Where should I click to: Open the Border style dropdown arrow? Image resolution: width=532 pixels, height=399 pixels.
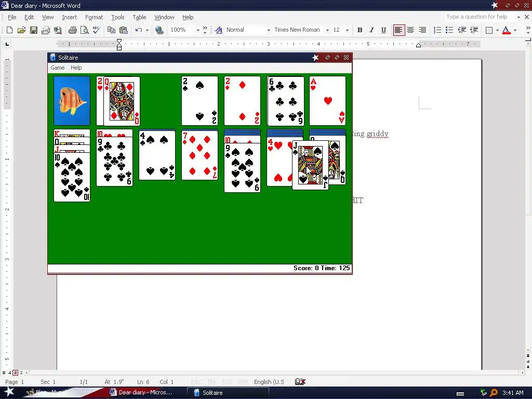497,30
